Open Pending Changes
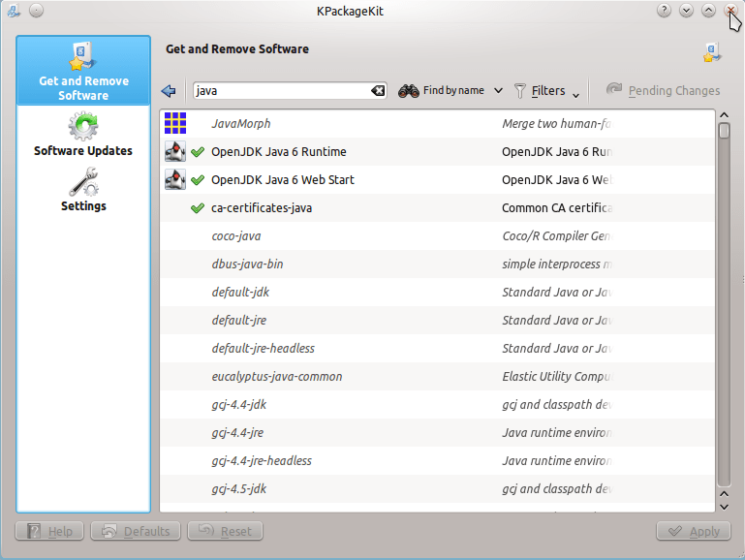This screenshot has width=745, height=560. click(x=663, y=91)
